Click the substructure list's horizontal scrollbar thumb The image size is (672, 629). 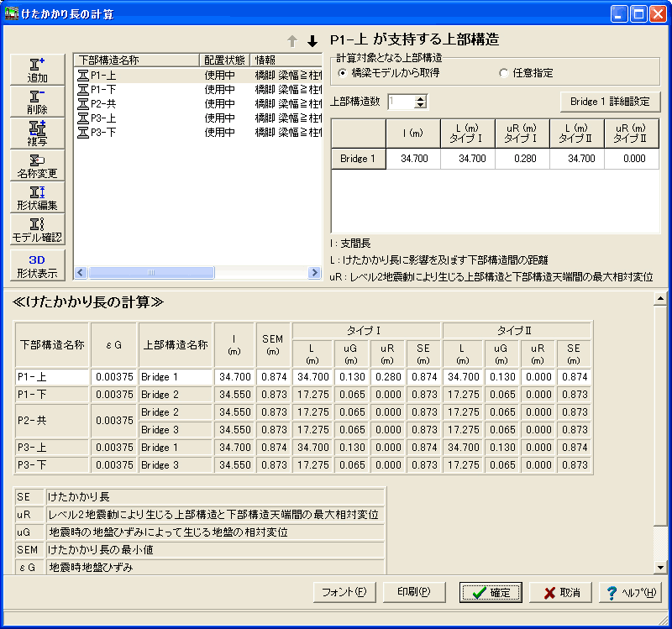coord(151,272)
